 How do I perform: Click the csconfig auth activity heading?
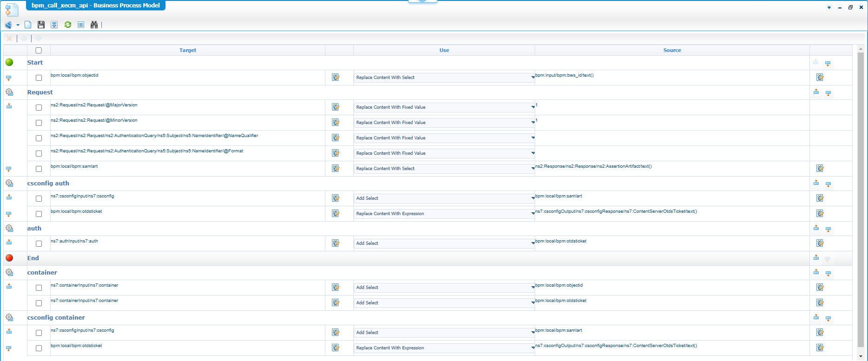48,184
